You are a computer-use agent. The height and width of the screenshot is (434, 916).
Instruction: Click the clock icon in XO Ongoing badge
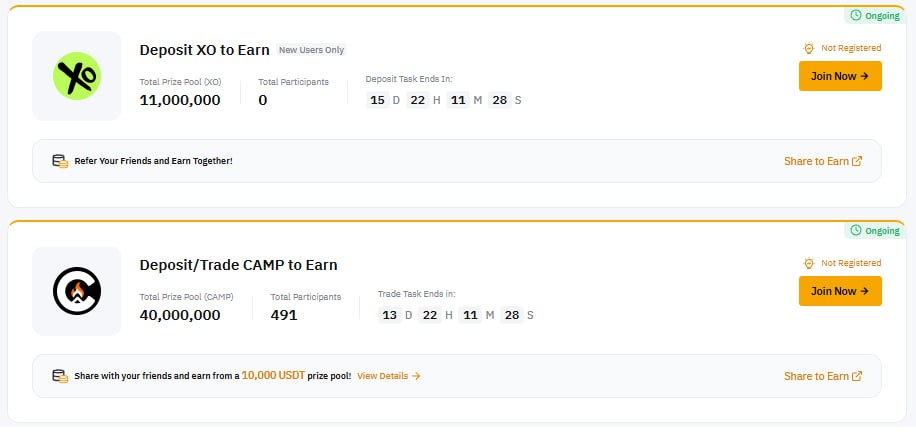pos(856,15)
